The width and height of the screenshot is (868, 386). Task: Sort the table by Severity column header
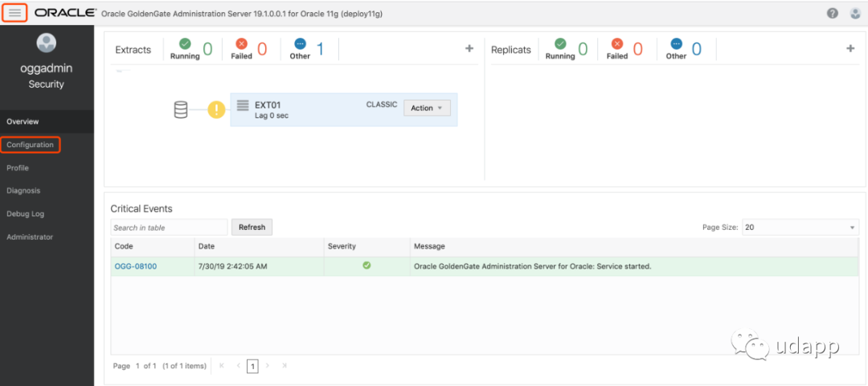pos(342,246)
